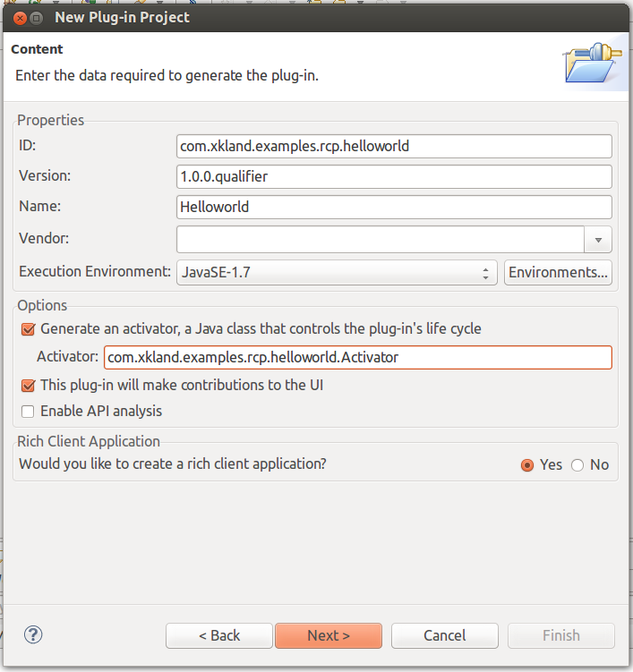Image resolution: width=633 pixels, height=672 pixels.
Task: Click the Version: label
Action: point(45,176)
